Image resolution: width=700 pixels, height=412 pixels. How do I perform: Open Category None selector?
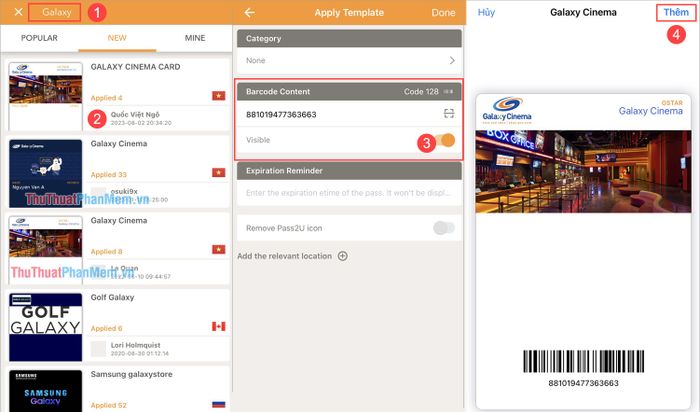pos(349,60)
